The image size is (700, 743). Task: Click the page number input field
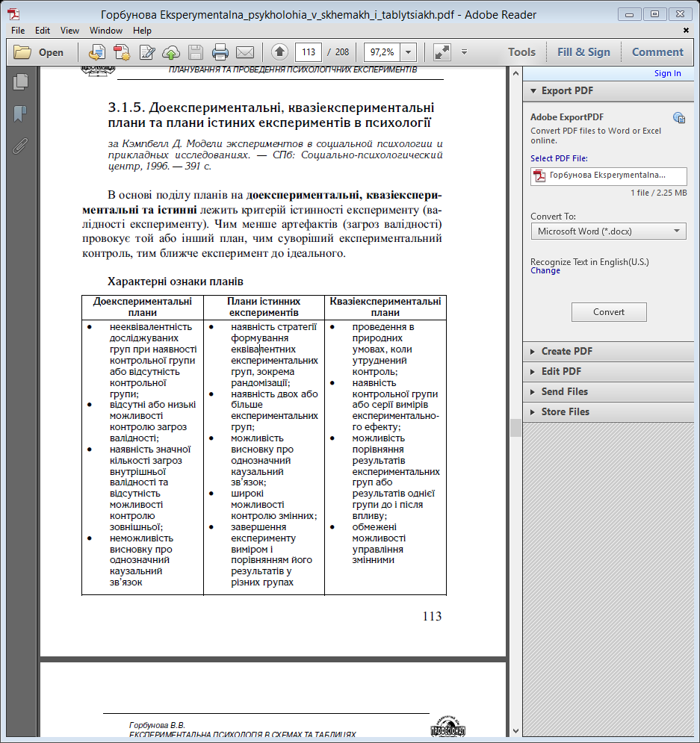308,52
